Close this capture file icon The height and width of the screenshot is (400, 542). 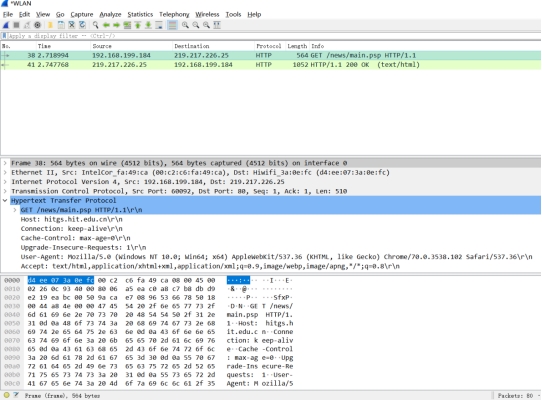(72, 25)
